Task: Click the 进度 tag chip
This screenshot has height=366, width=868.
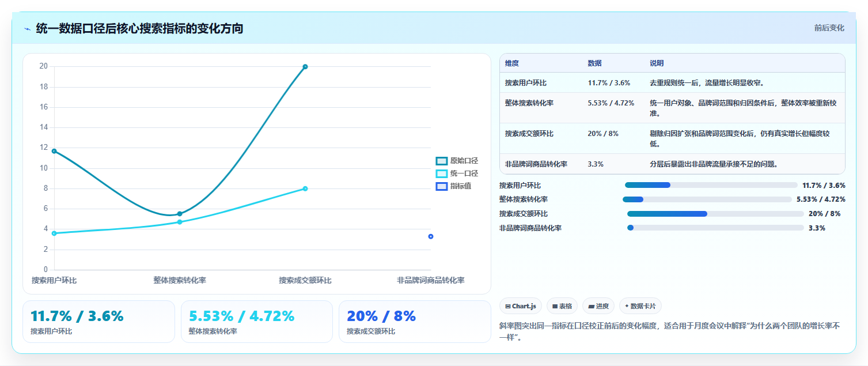Action: point(598,306)
